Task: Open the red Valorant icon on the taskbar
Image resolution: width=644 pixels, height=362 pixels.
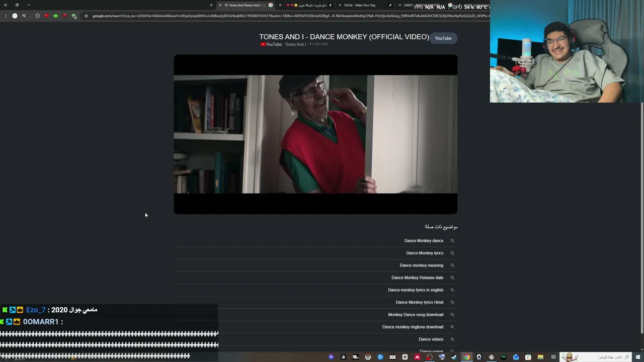Action: coord(417,357)
